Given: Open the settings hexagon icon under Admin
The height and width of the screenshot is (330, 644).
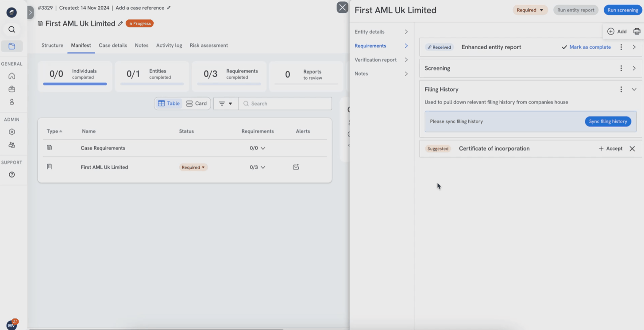Looking at the screenshot, I should tap(12, 132).
